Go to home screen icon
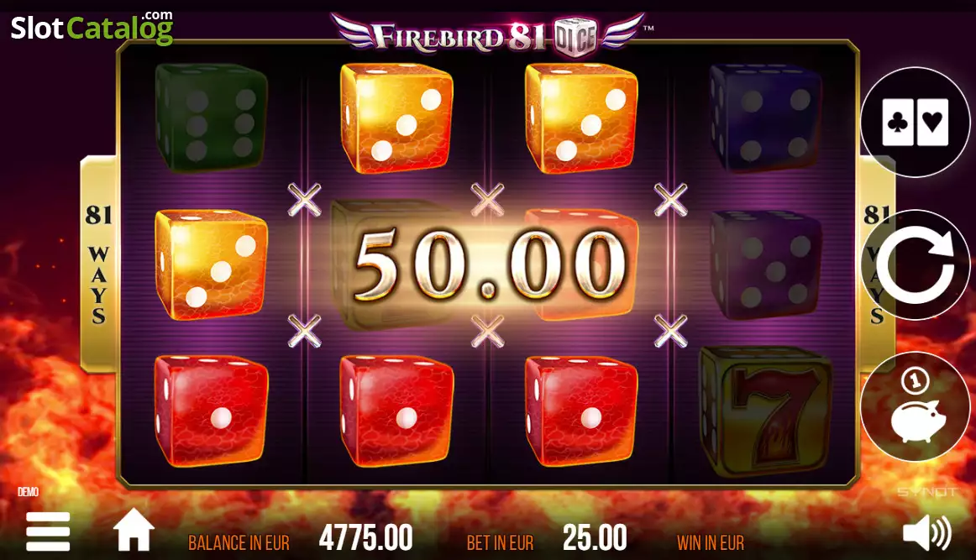This screenshot has height=560, width=976. coord(134,531)
